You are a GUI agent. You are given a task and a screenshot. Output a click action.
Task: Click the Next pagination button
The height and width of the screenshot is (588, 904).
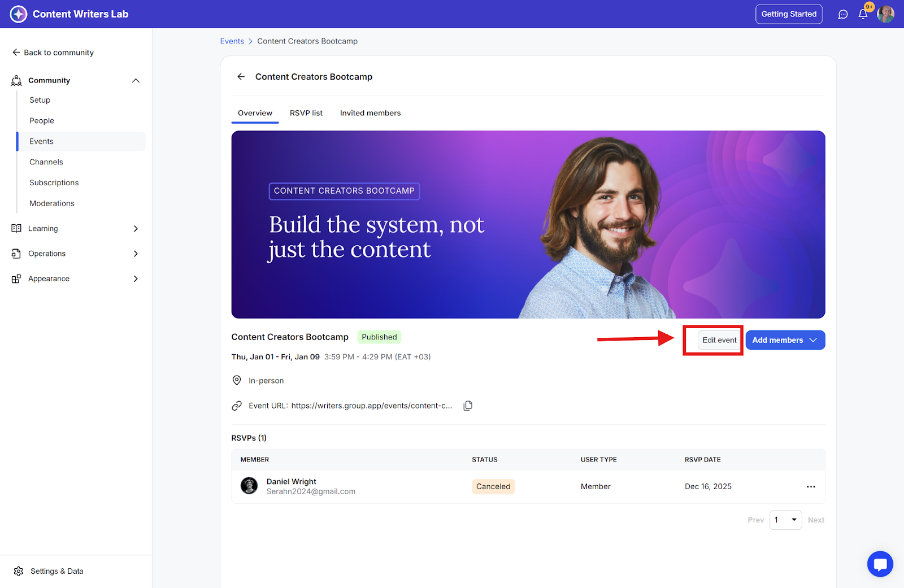click(816, 520)
